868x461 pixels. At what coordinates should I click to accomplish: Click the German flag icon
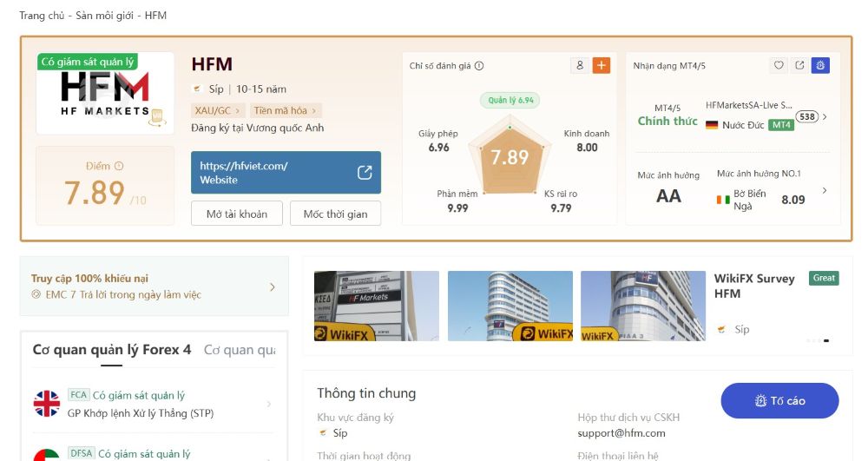[712, 125]
